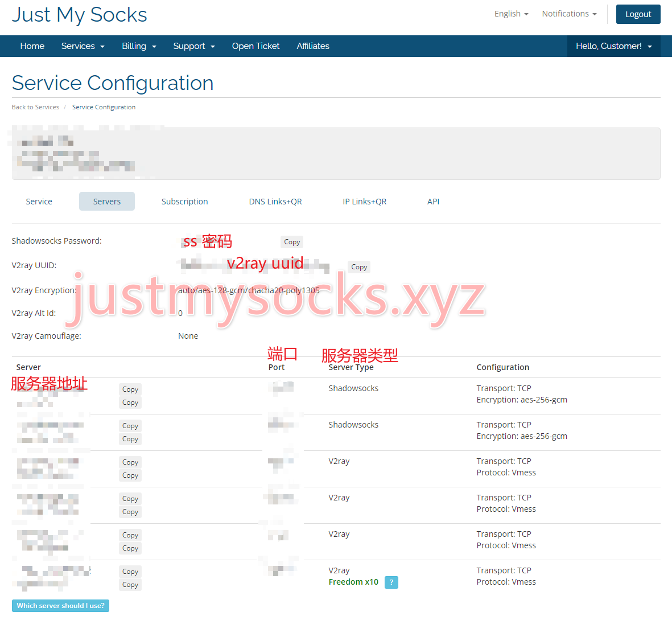Open the Affiliates page

(313, 46)
